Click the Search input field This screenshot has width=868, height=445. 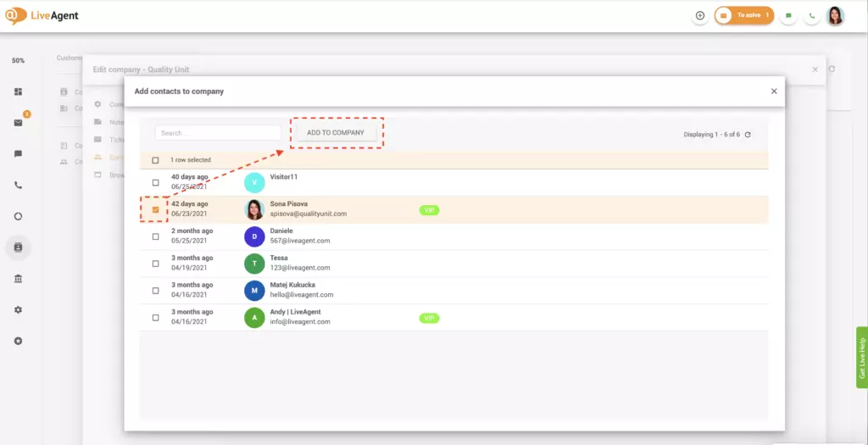pos(218,133)
